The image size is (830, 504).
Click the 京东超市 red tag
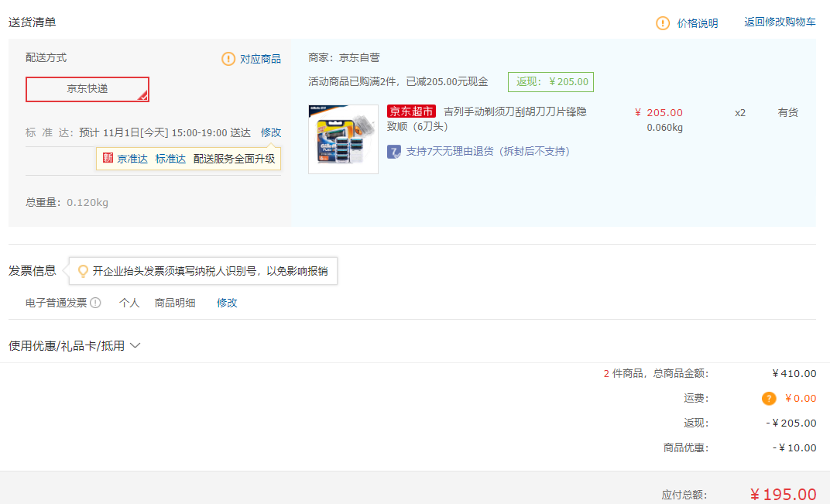(x=411, y=111)
